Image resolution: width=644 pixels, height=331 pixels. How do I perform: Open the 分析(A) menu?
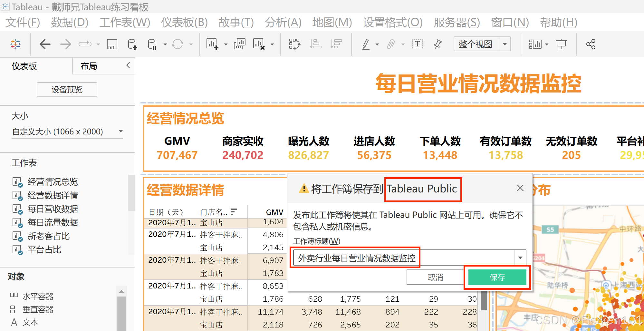[283, 23]
